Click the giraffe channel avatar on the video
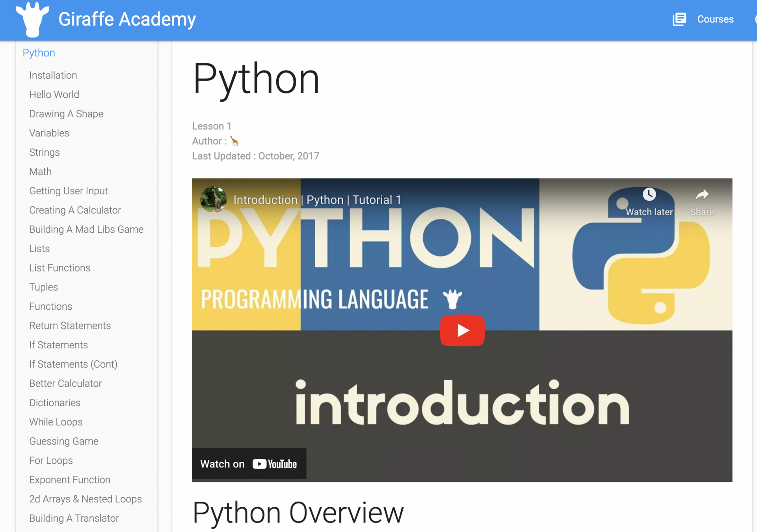Viewport: 757px width, 532px height. [213, 199]
